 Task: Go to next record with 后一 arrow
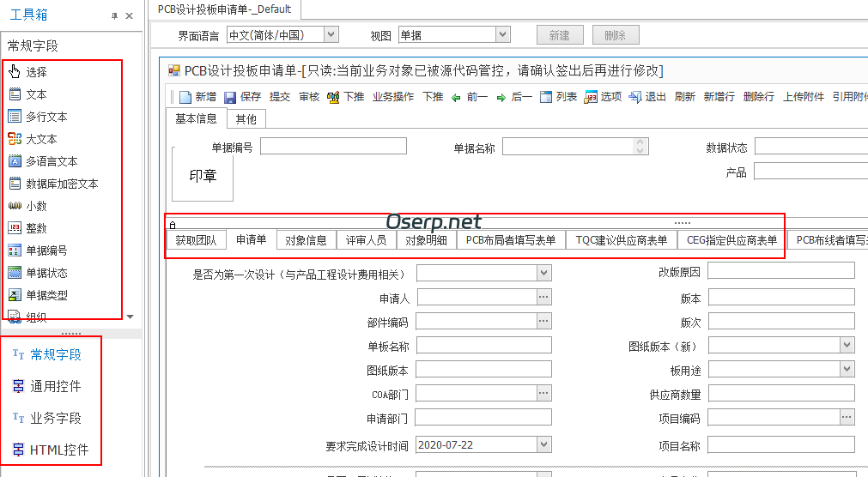coord(501,98)
